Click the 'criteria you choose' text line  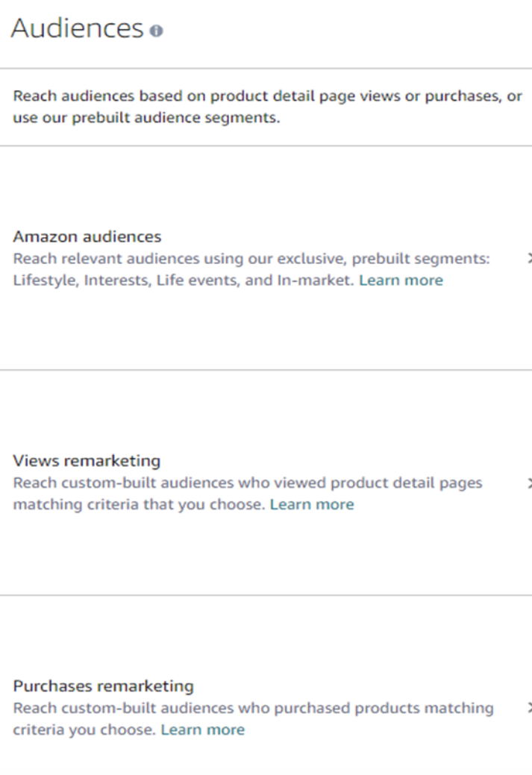click(x=85, y=730)
